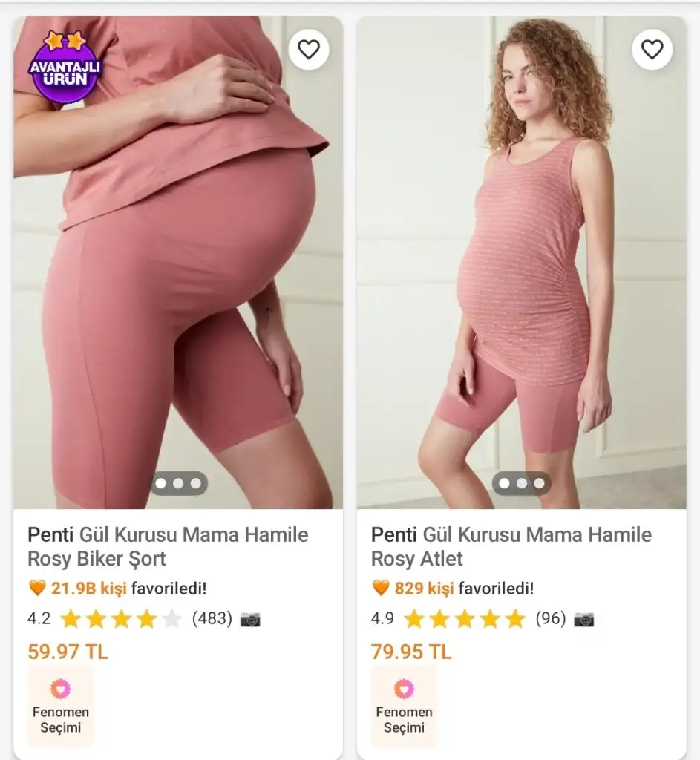
Task: Open Penti Gül Kurusu Mama Hamile Rosy Atlet
Action: (511, 546)
